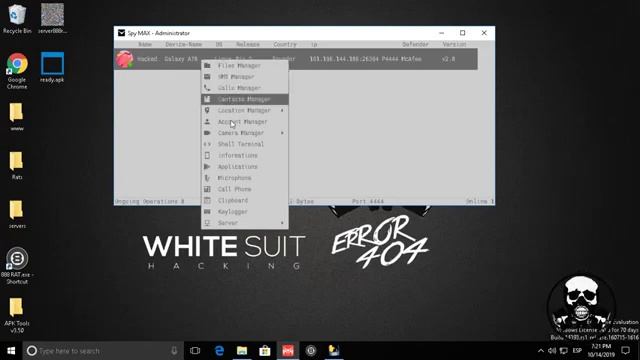Select the server888 file on desktop
Viewport: 640px width, 360px height.
(52, 19)
